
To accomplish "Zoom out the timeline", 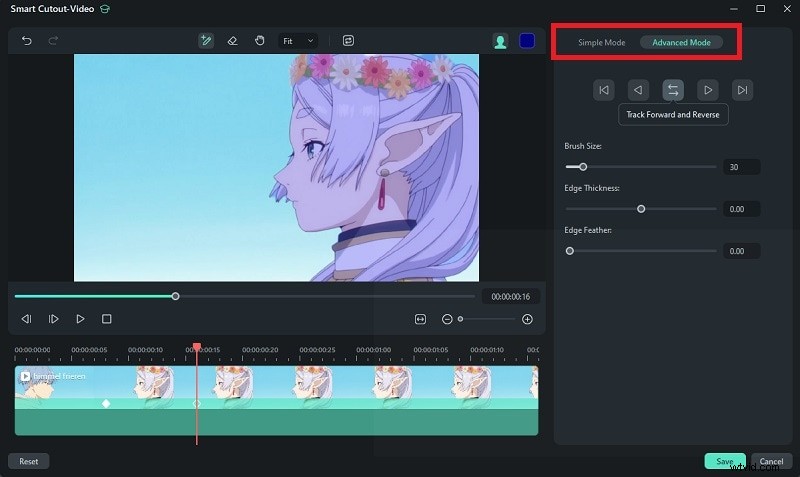I will pyautogui.click(x=447, y=319).
